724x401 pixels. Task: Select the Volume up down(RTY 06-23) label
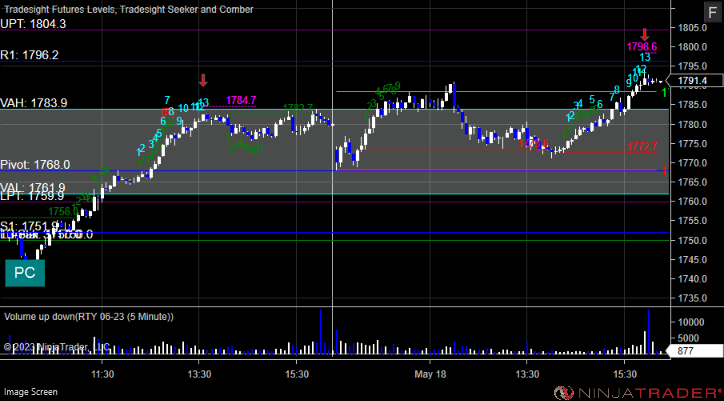(x=89, y=317)
